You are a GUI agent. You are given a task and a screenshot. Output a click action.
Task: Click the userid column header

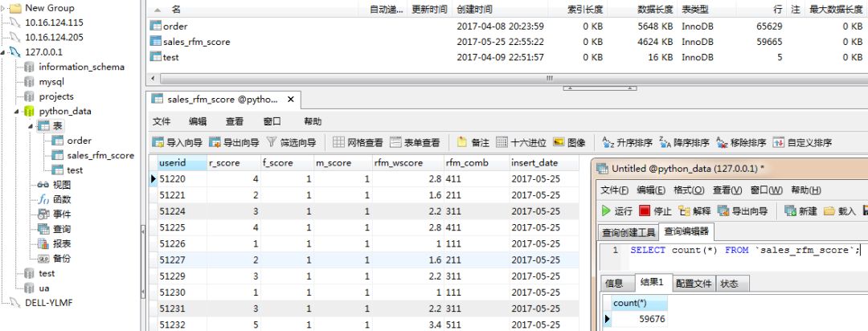click(x=181, y=163)
